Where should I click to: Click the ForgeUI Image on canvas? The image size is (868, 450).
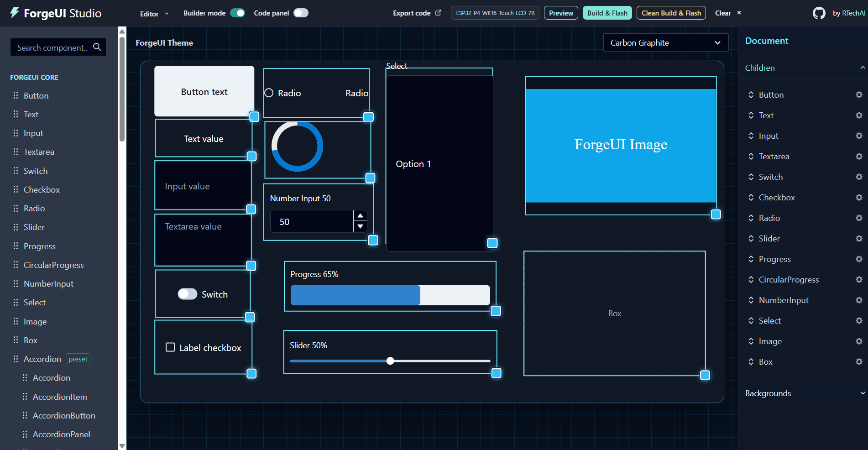[x=621, y=145]
